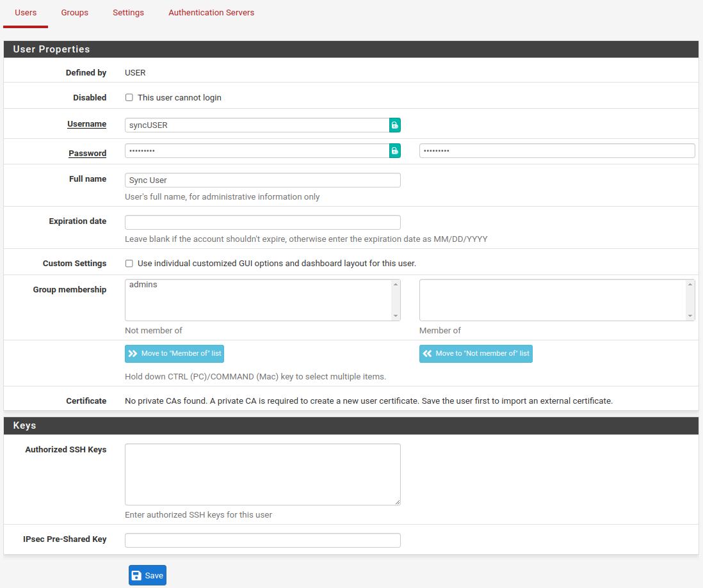
Task: Select admins in Not member of list
Action: coord(143,285)
